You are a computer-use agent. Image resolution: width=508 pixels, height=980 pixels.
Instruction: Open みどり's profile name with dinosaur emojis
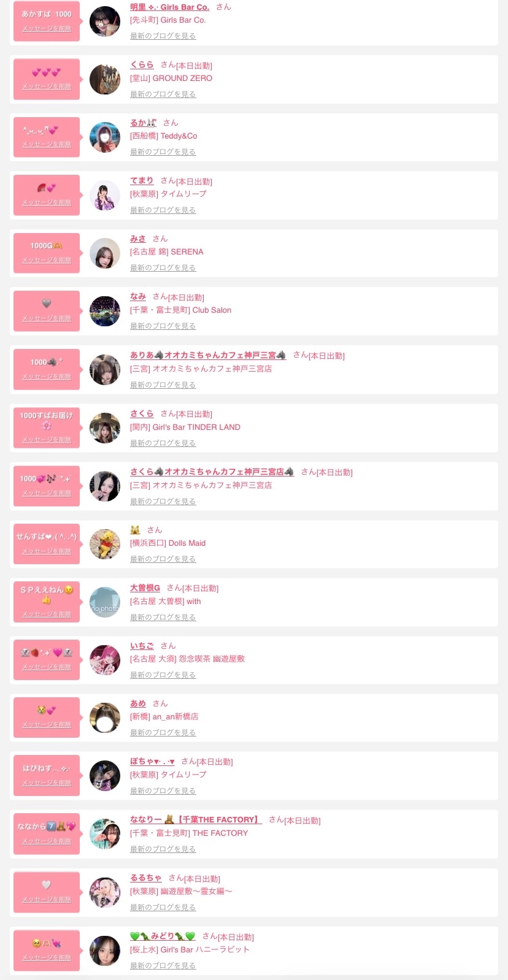[163, 936]
